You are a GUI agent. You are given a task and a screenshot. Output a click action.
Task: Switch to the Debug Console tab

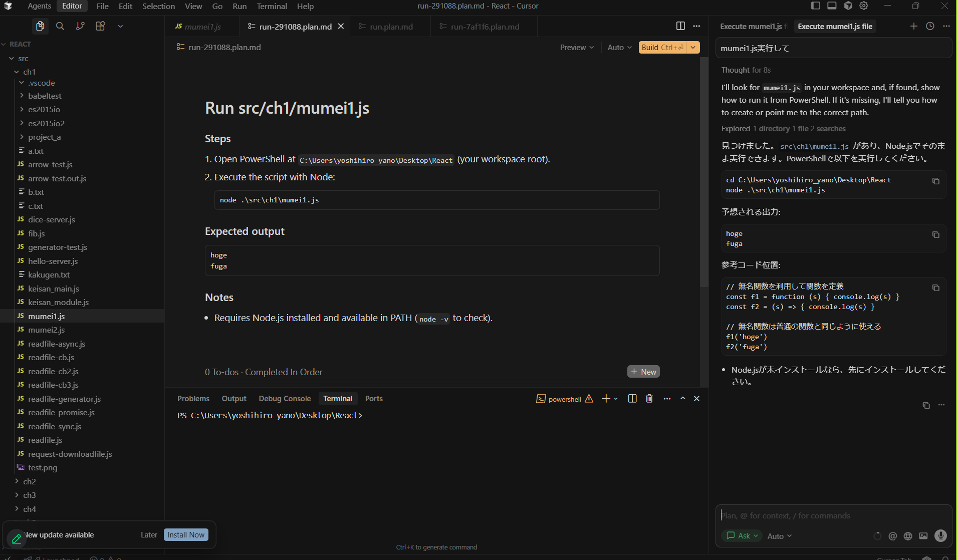(285, 399)
